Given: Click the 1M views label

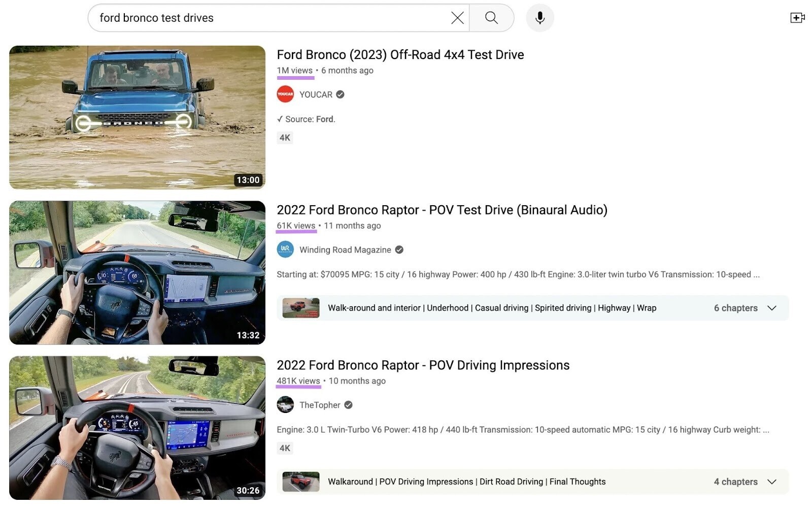Looking at the screenshot, I should pyautogui.click(x=294, y=70).
